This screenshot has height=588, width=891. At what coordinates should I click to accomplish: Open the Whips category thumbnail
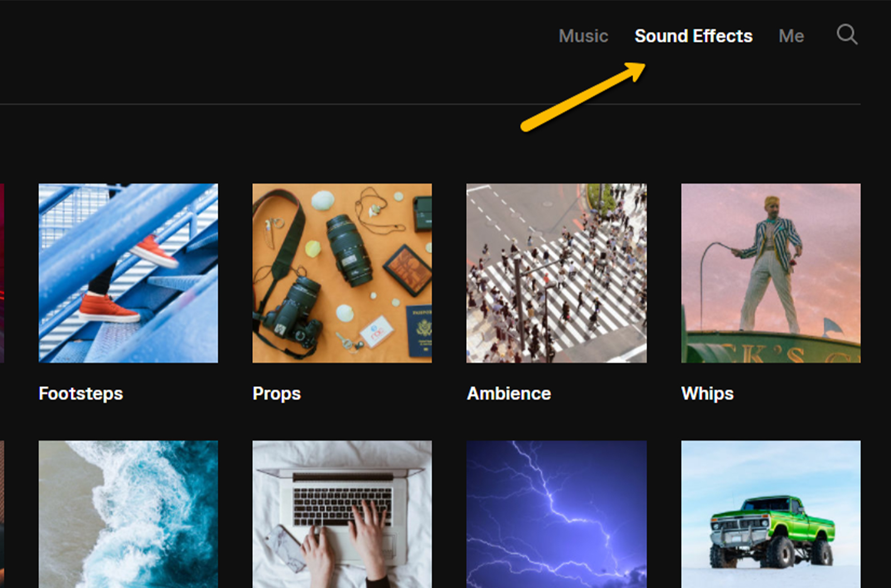(x=771, y=273)
